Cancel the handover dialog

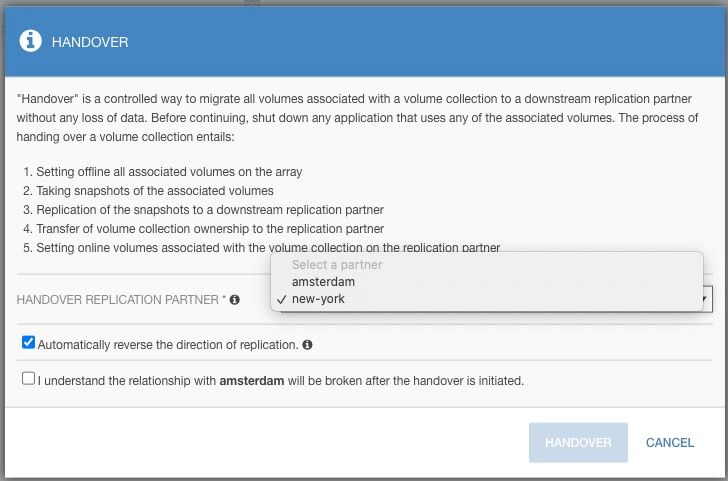(670, 442)
